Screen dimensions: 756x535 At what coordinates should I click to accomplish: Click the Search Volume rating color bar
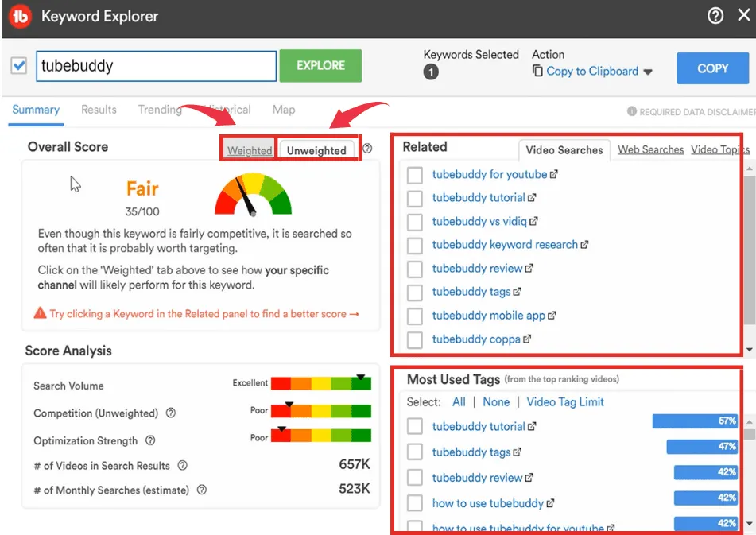(321, 384)
